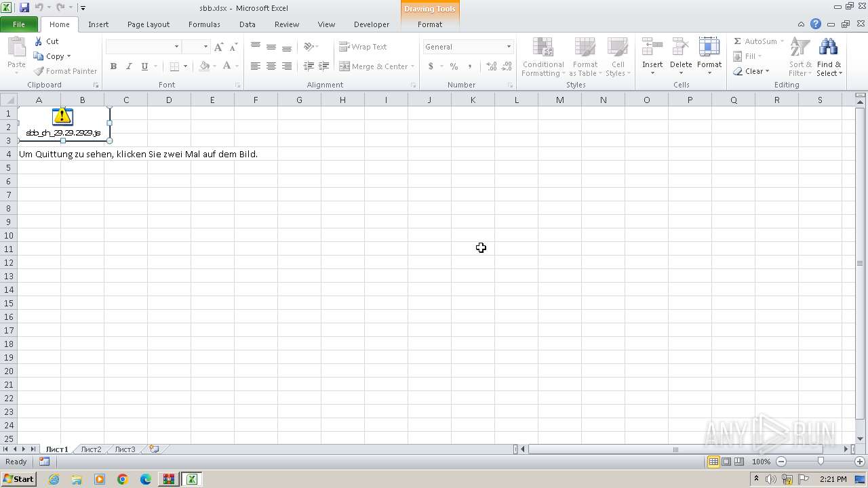Switch to the Data tab
The image size is (868, 488).
(248, 24)
